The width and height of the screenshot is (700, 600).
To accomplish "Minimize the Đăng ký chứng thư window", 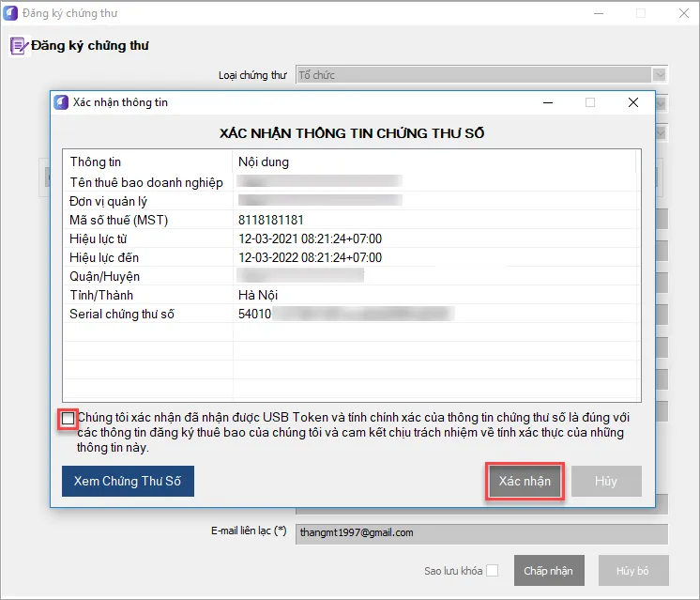I will pos(597,14).
